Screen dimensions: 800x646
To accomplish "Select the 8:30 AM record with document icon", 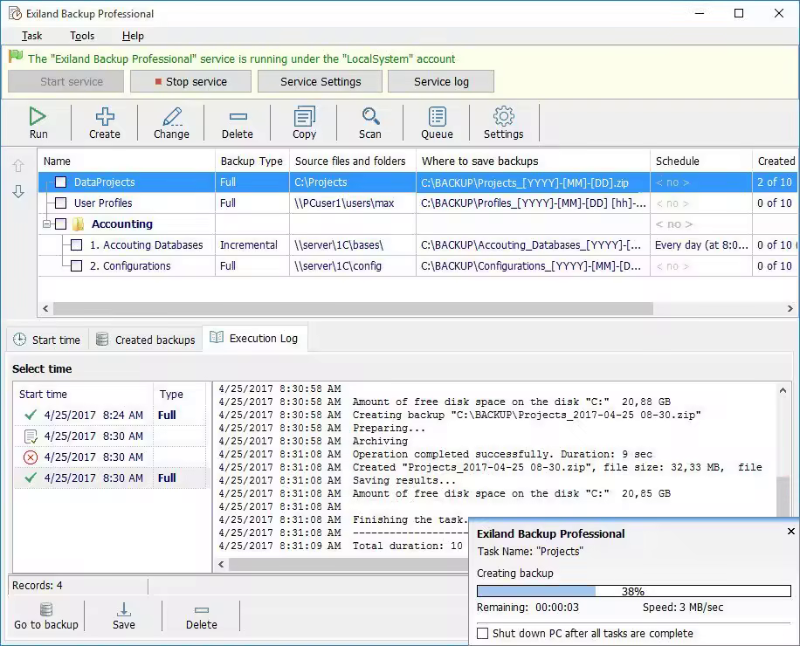I will tap(111, 436).
